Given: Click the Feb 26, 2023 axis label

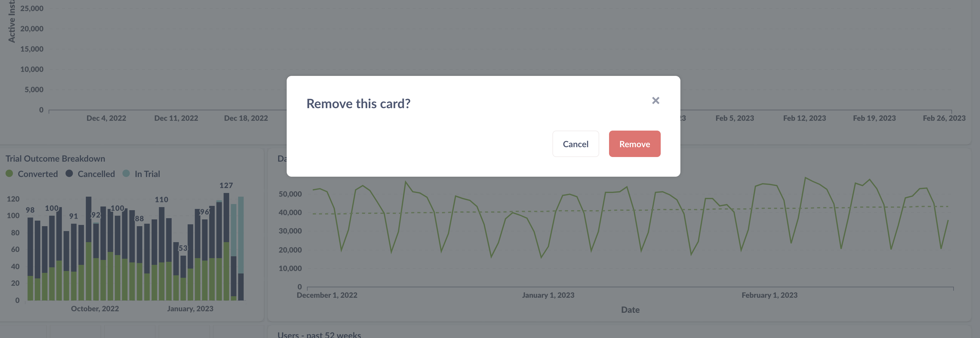Looking at the screenshot, I should click(x=945, y=118).
